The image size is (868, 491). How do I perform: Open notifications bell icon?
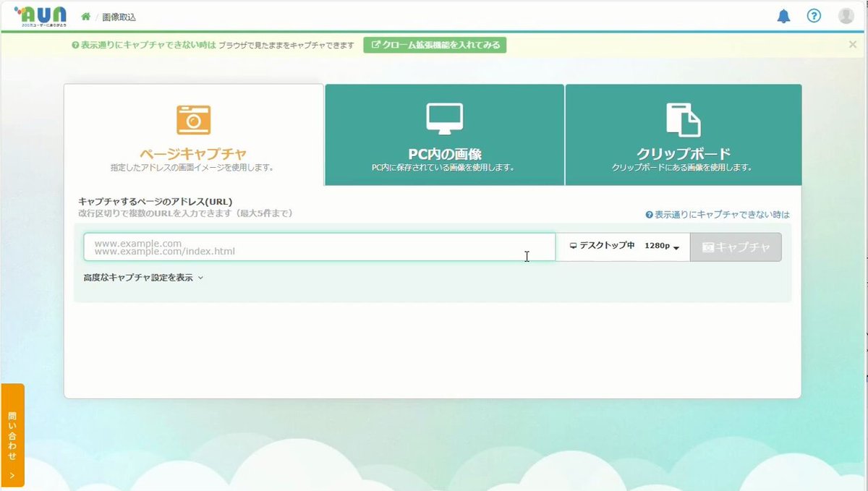(783, 16)
